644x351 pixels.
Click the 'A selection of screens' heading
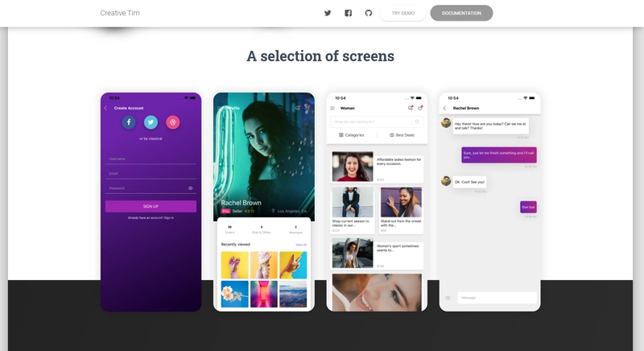[x=320, y=56]
